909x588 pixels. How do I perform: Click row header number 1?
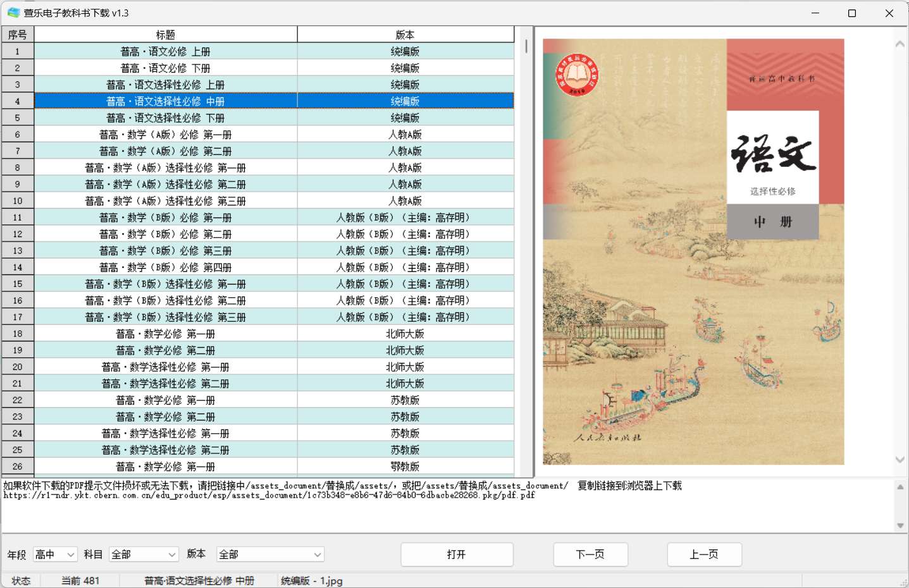pyautogui.click(x=18, y=52)
